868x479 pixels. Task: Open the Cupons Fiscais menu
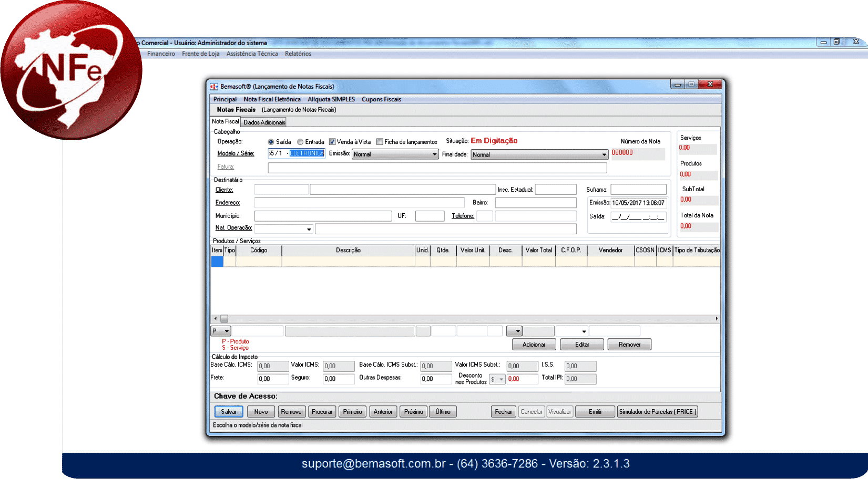click(381, 99)
